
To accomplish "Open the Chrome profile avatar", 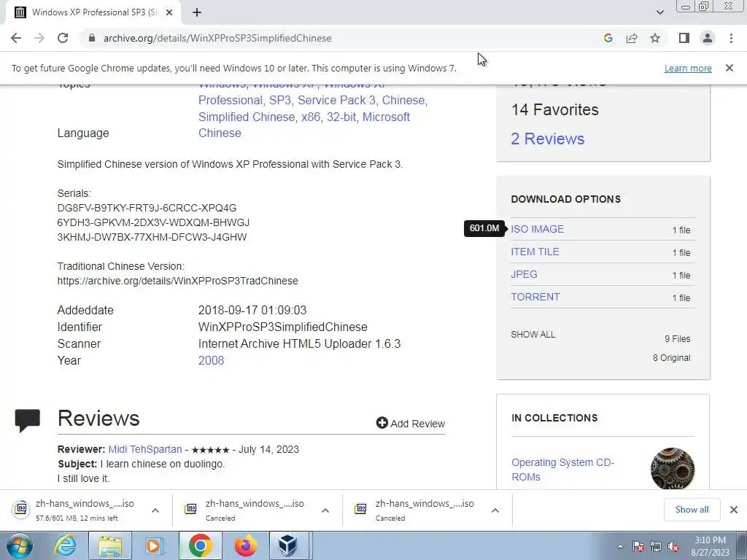I will (708, 38).
